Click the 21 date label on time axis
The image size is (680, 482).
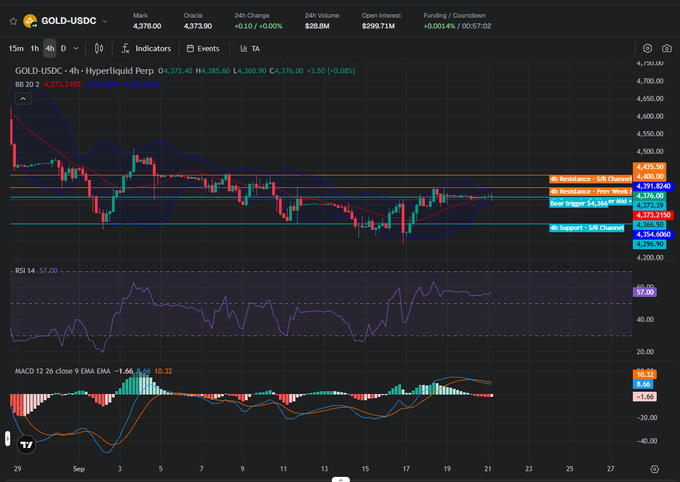pyautogui.click(x=488, y=469)
